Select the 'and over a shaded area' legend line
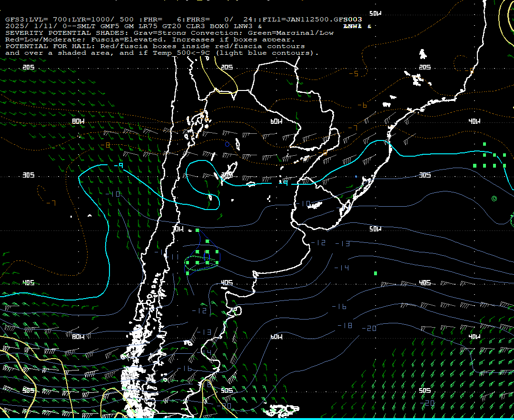Image resolution: width=514 pixels, height=420 pixels. [162, 53]
